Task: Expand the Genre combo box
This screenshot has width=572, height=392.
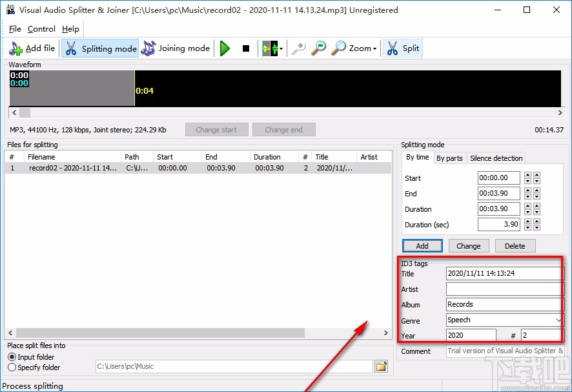Action: coord(558,320)
